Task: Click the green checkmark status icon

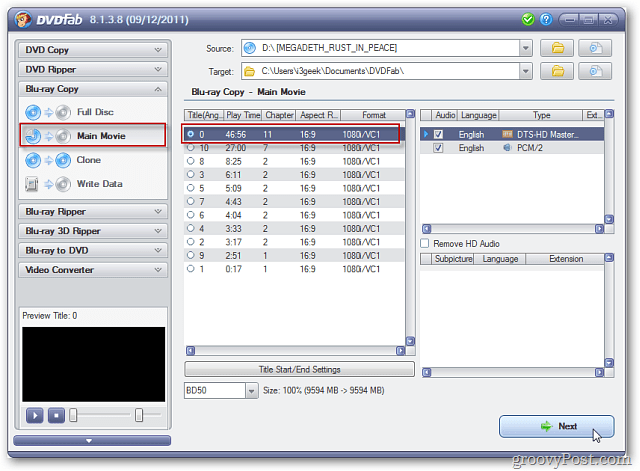Action: (x=528, y=19)
